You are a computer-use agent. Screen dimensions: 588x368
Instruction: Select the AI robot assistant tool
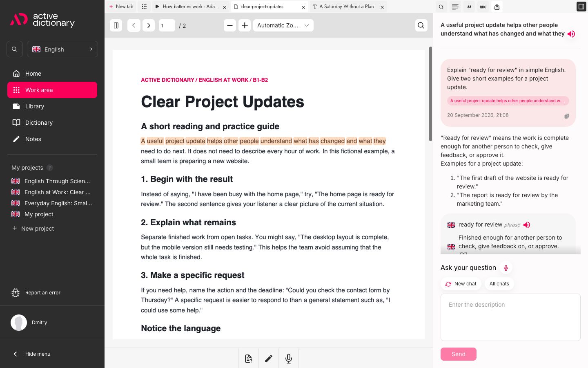coord(497,7)
